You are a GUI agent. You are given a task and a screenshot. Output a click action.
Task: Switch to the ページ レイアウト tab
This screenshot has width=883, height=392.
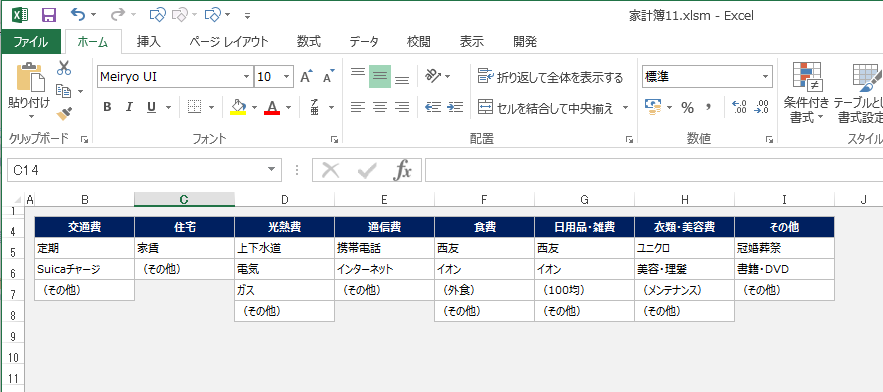[229, 42]
